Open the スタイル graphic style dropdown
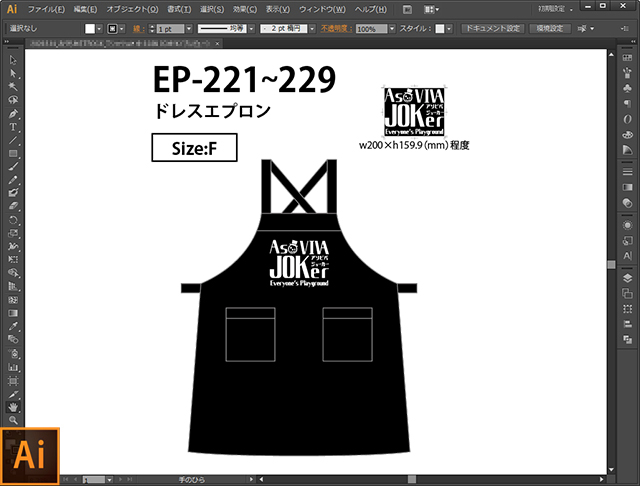Screen dimensions: 640x486 tap(449, 29)
